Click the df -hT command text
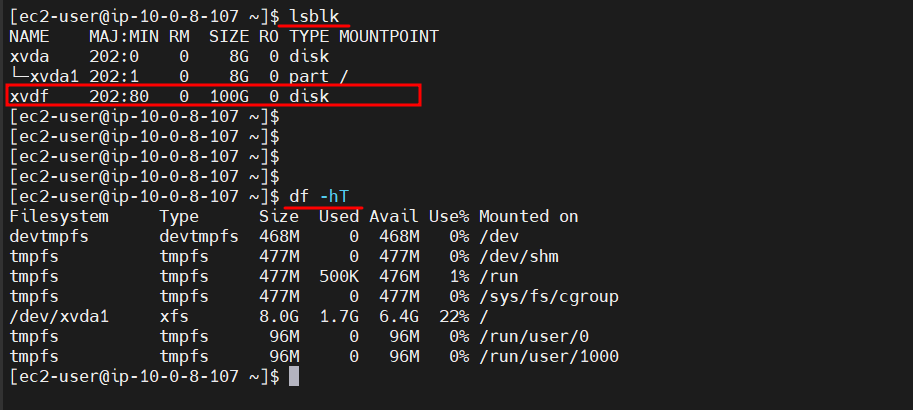Screen dimensions: 913x410 (x=319, y=197)
